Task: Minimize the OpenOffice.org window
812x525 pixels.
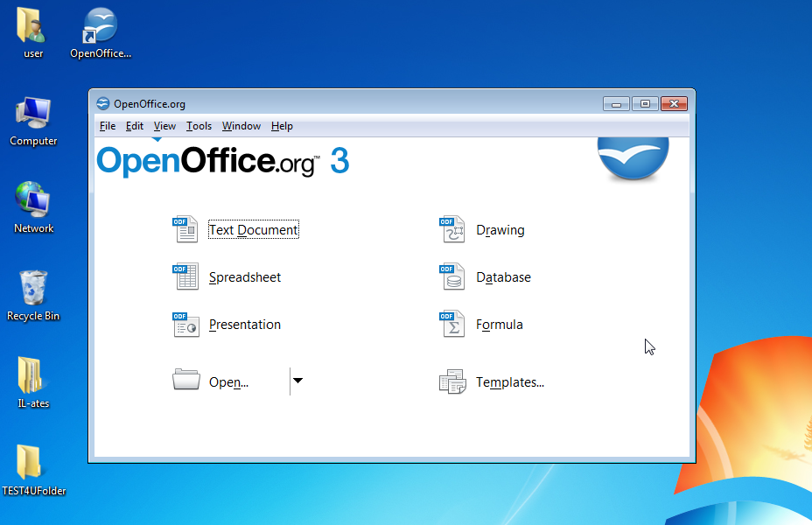Action: click(x=616, y=104)
